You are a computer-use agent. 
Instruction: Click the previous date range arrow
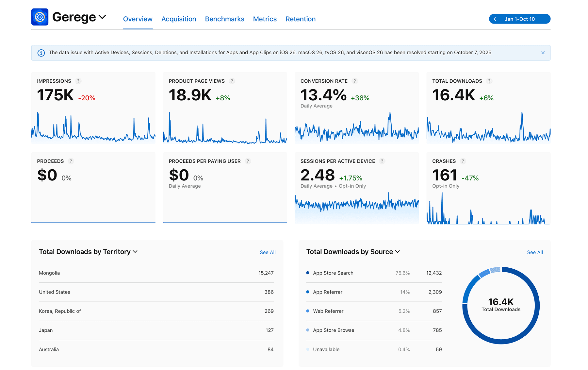[x=495, y=19]
